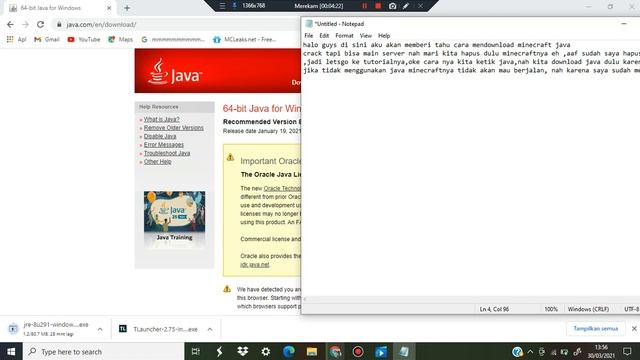Stop the screen recording

point(378,6)
